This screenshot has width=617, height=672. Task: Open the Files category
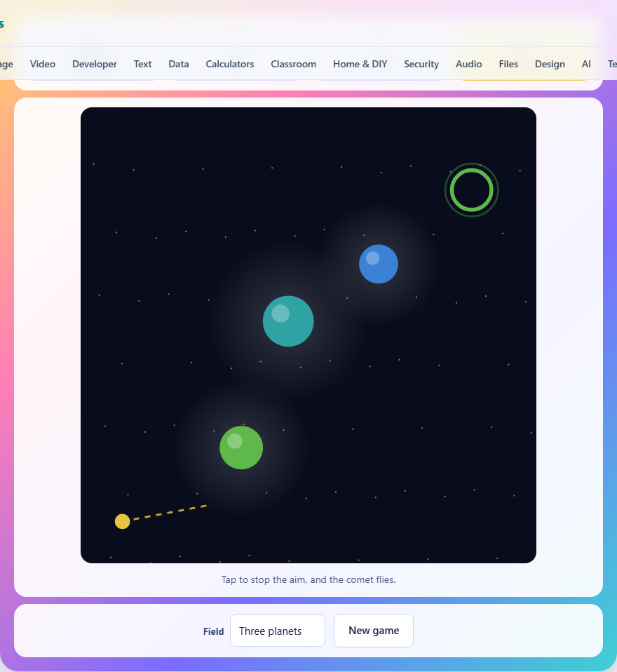[508, 65]
